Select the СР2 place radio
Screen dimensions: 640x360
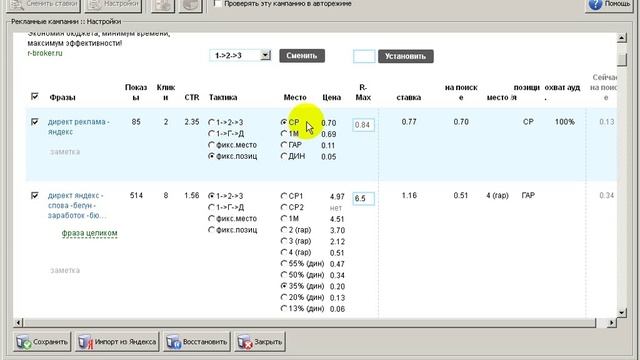click(x=284, y=207)
